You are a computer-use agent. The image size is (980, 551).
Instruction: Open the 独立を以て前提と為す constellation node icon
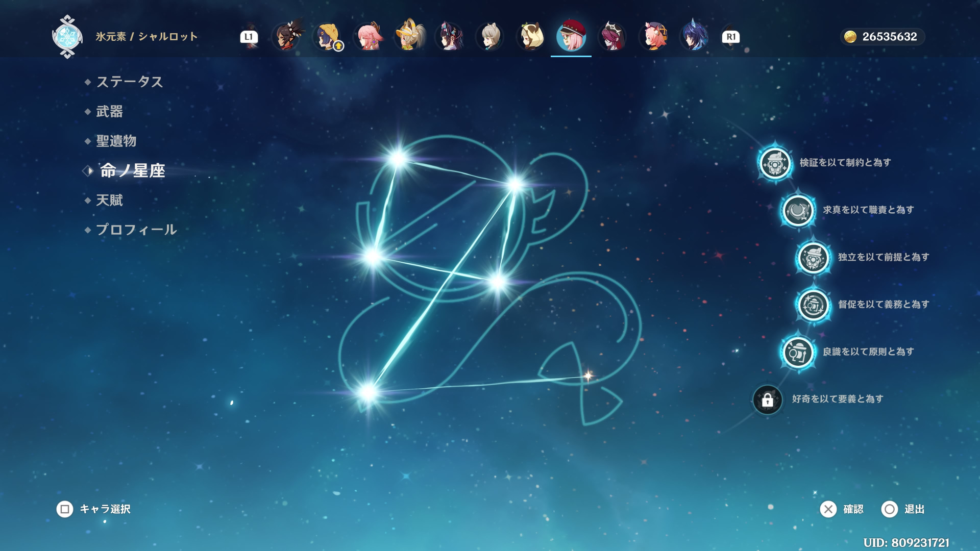(813, 258)
